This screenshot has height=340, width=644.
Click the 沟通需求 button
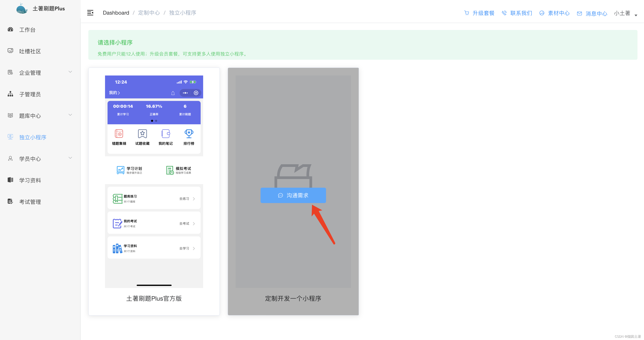(x=293, y=195)
